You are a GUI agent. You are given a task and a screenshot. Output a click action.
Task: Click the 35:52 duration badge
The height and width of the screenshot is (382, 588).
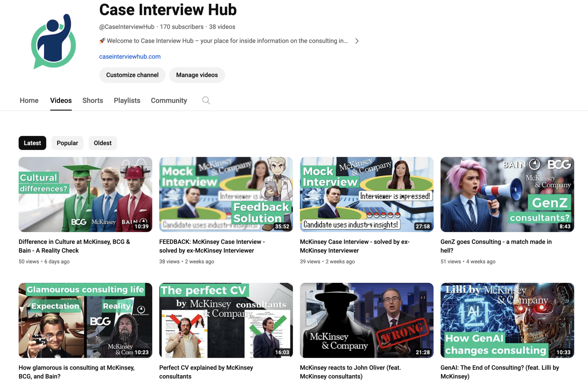click(x=282, y=227)
